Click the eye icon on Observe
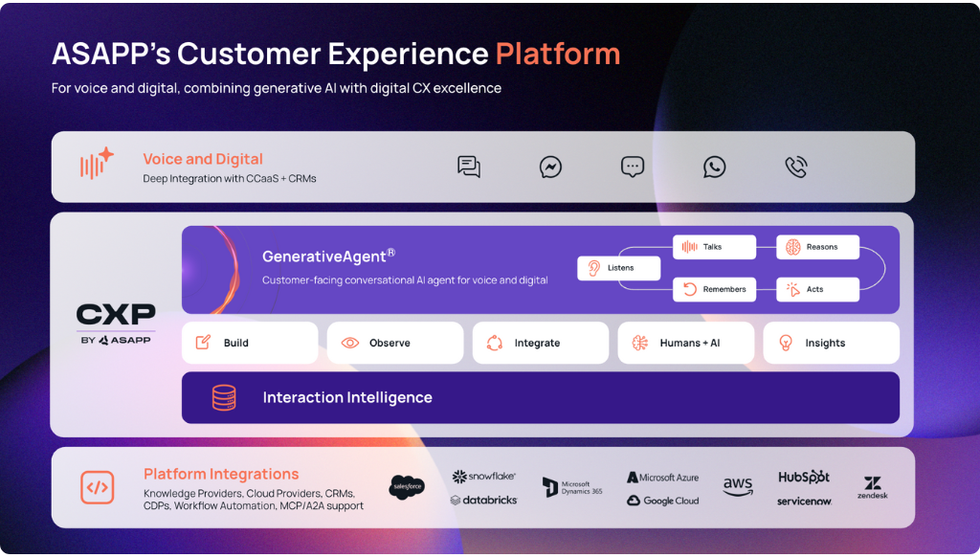The image size is (980, 558). click(x=350, y=343)
